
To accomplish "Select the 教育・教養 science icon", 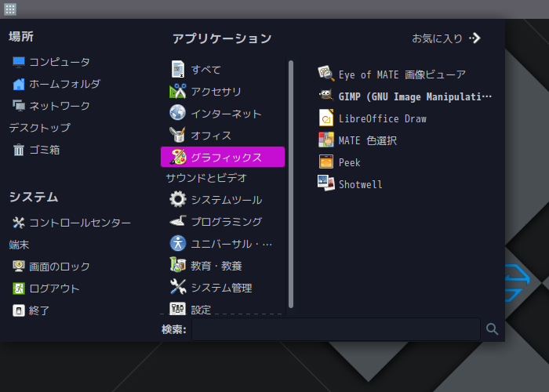I will (178, 265).
